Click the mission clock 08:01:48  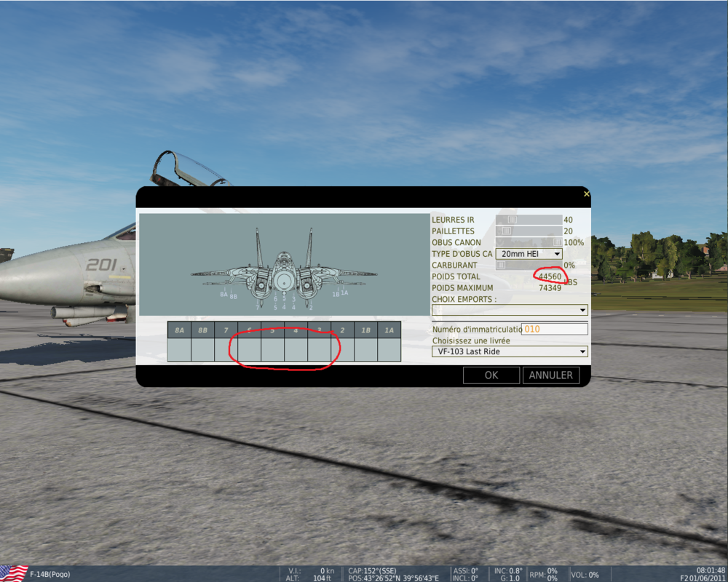coord(711,570)
